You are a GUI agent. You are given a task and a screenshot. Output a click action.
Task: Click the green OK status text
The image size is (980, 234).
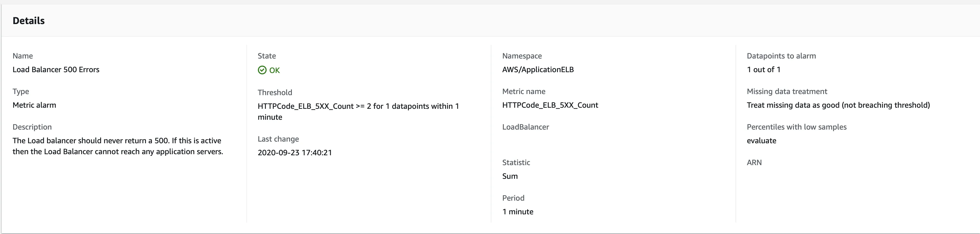pyautogui.click(x=274, y=70)
